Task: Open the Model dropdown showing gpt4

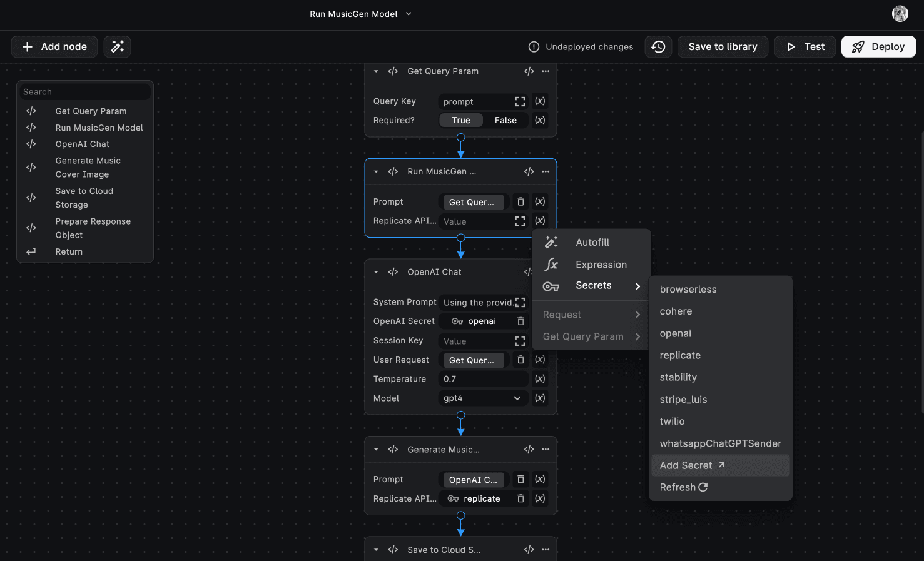Action: coord(482,398)
